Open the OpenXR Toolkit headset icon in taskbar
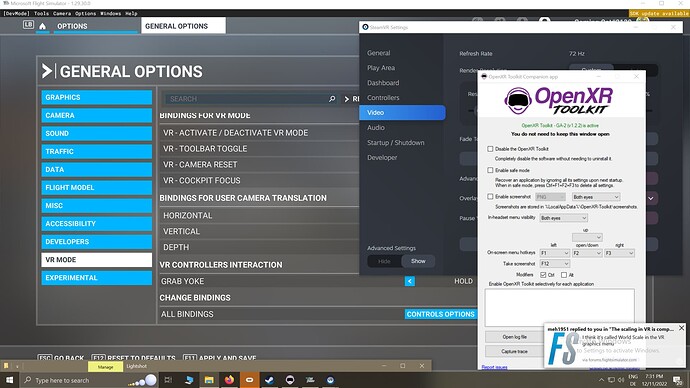 pos(290,380)
